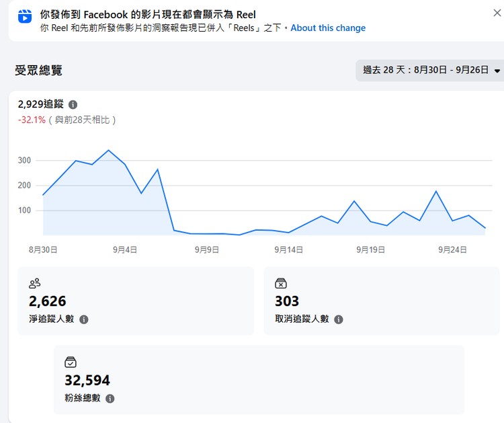The width and height of the screenshot is (504, 423).
Task: Click the chart's highest peak near 9月3日
Action: (x=109, y=150)
